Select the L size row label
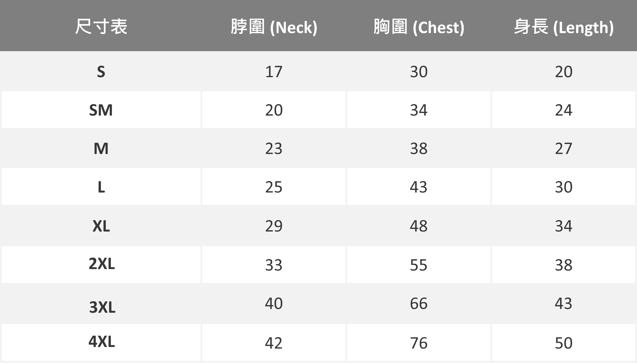 tap(101, 187)
